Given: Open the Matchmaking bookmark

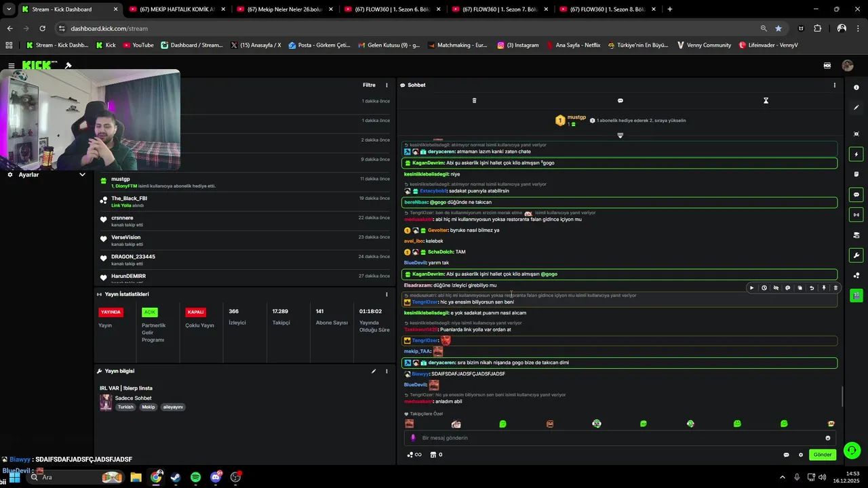Looking at the screenshot, I should point(457,45).
